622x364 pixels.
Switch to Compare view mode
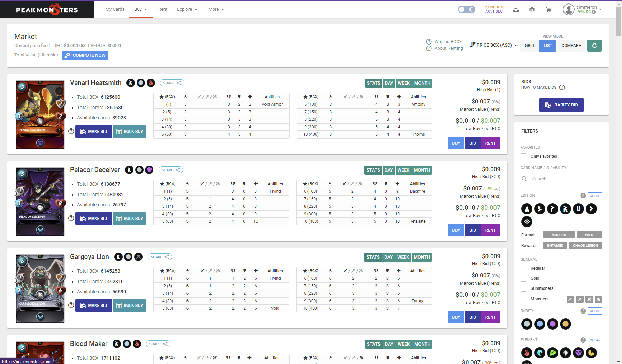(x=571, y=46)
